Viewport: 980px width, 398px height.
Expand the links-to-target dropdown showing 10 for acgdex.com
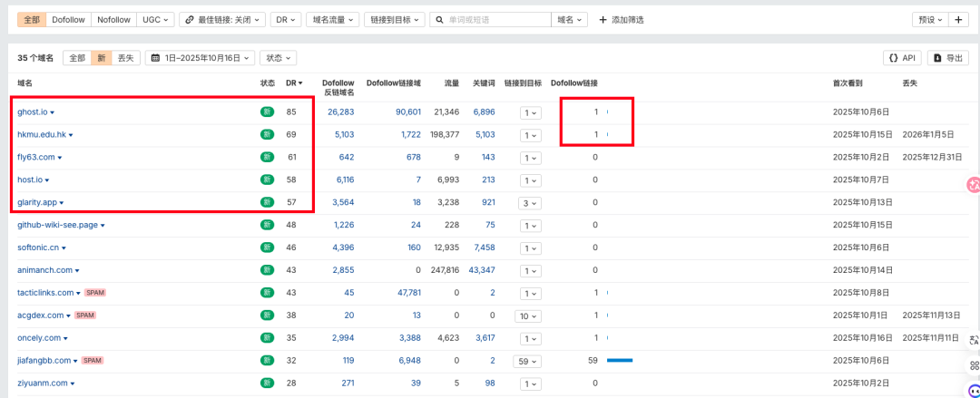528,316
